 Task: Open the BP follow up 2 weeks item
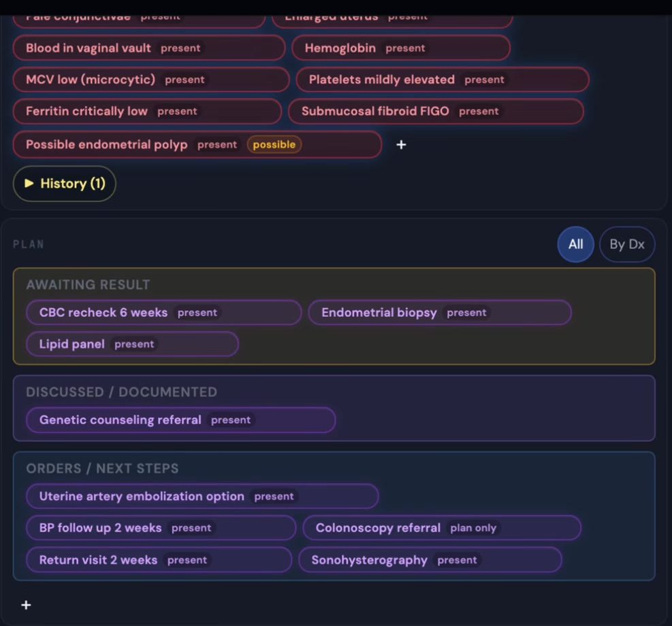(161, 528)
